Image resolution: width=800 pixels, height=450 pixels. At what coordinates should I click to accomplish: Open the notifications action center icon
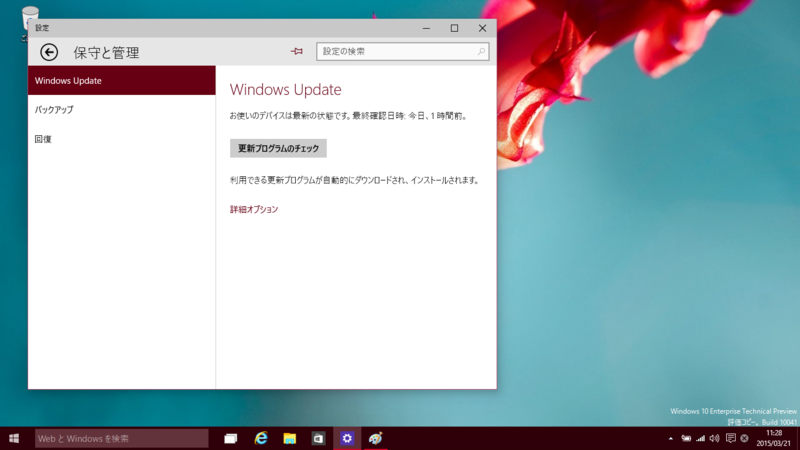[731, 438]
